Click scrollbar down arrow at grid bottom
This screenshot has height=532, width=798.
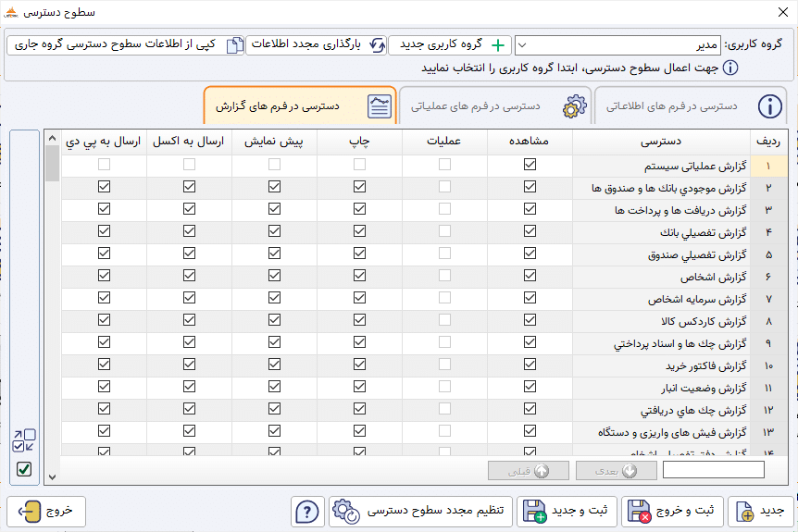click(53, 477)
